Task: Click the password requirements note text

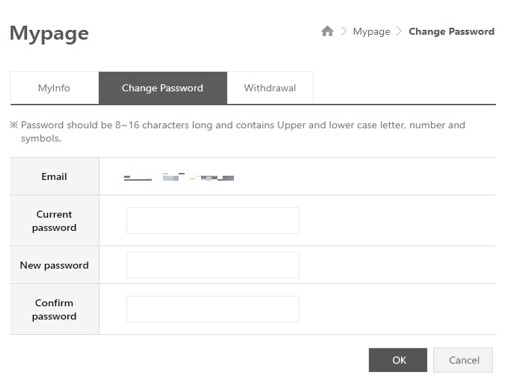Action: 238,132
